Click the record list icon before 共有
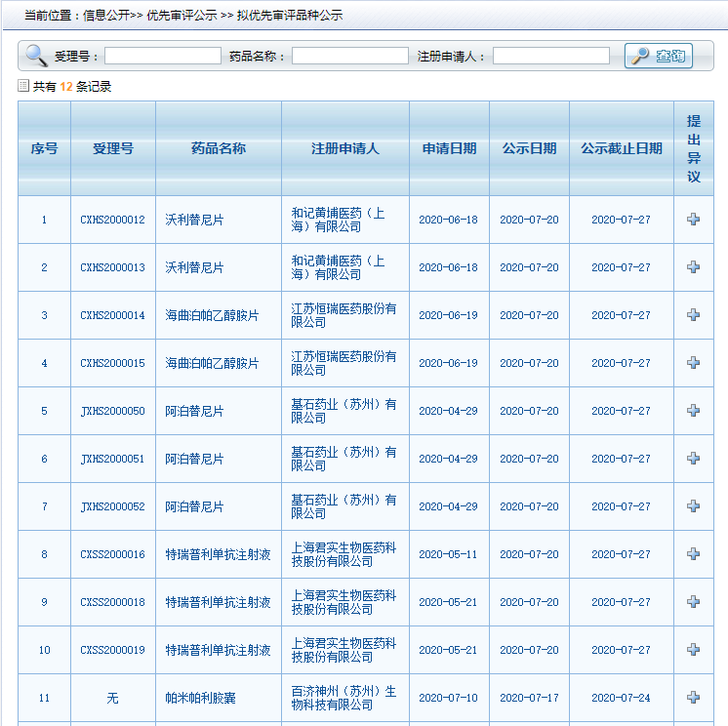 (x=23, y=86)
